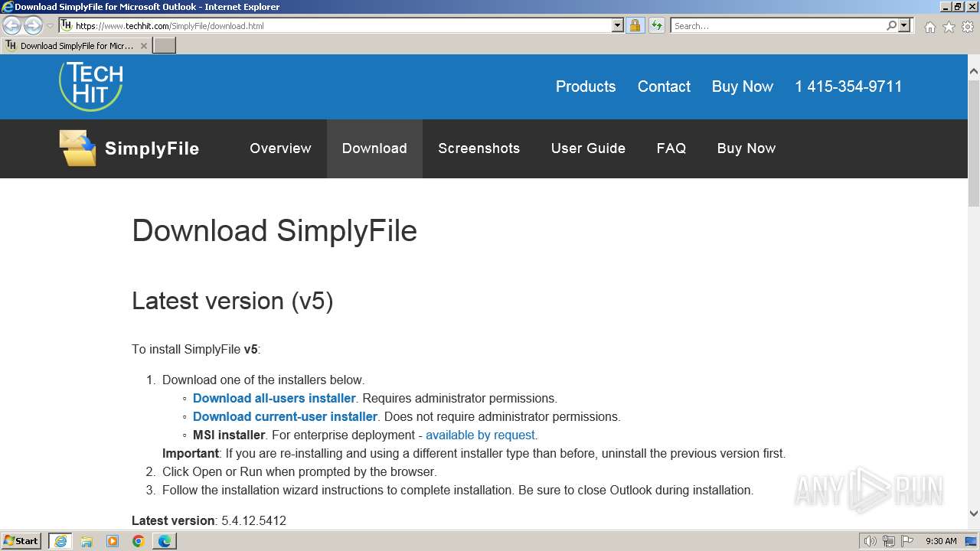Click the Download SimplyFile heading
The height and width of the screenshot is (551, 980).
click(274, 230)
